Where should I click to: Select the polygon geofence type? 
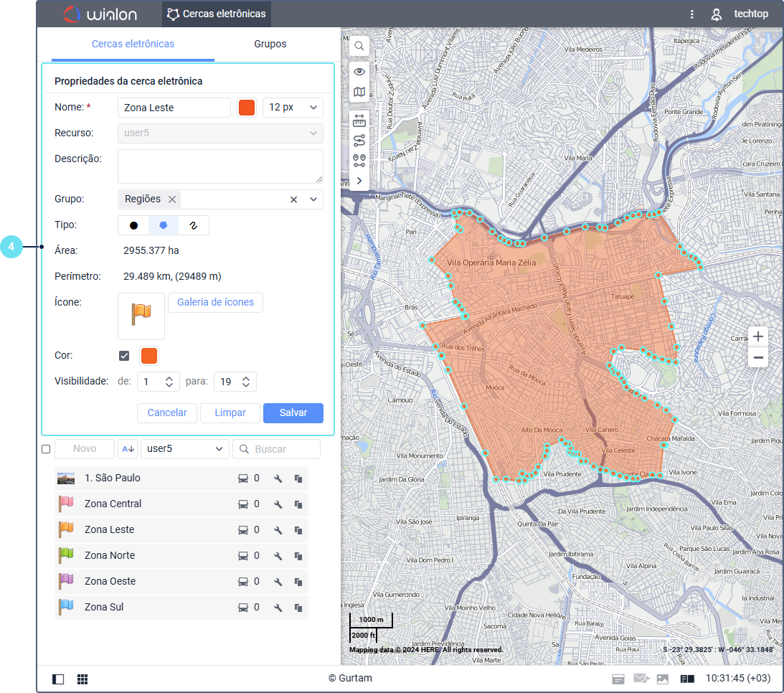coord(164,225)
